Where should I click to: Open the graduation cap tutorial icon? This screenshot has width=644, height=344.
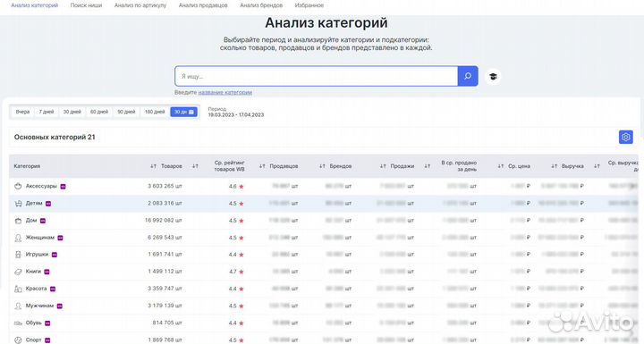tap(493, 76)
